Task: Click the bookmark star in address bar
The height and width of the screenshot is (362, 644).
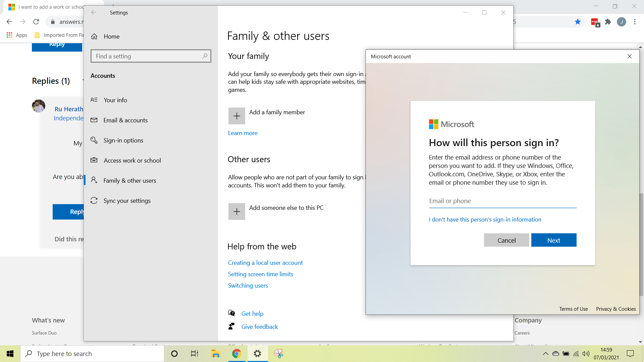Action: (x=578, y=22)
